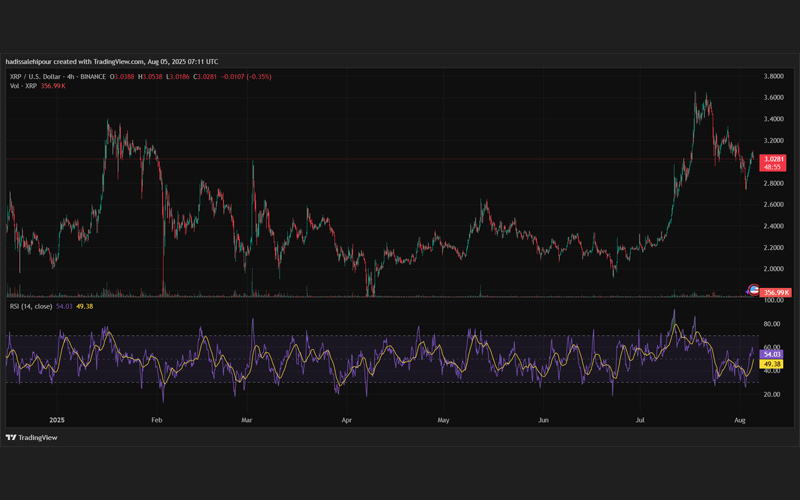This screenshot has width=800, height=500.
Task: Click the 2.8000 price axis label
Action: click(x=773, y=183)
